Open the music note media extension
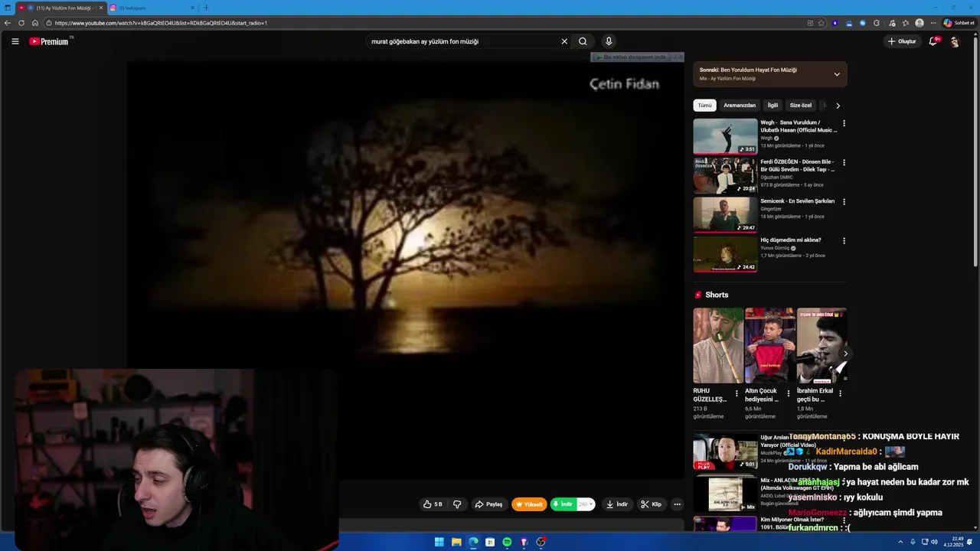The image size is (980, 551). coord(892,23)
